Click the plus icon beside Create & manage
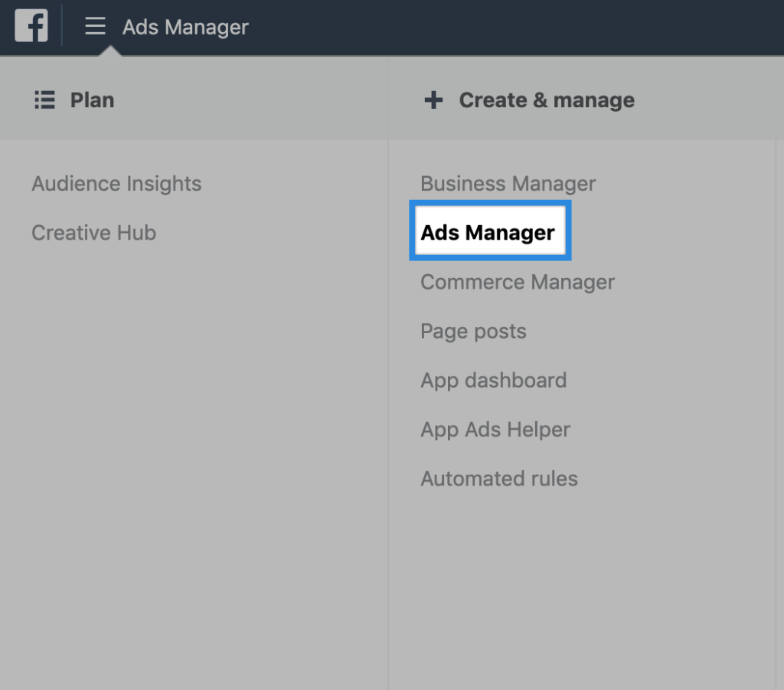Screen dimensions: 784x690 433,100
